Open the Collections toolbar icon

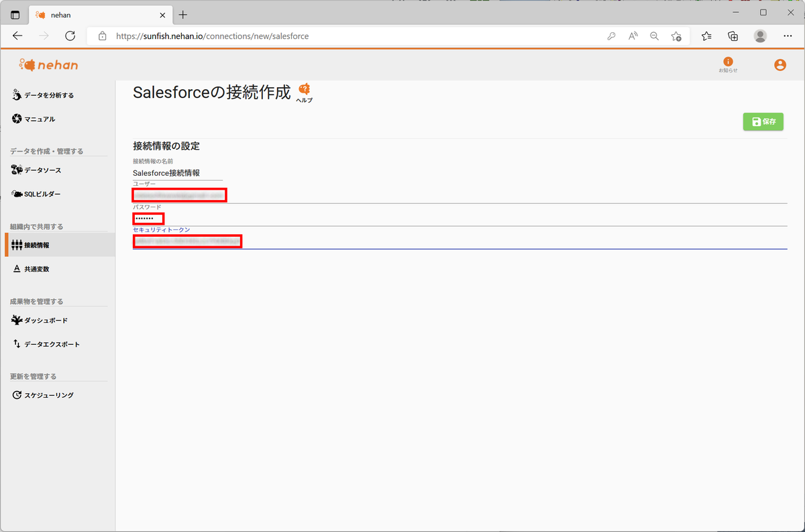click(733, 36)
